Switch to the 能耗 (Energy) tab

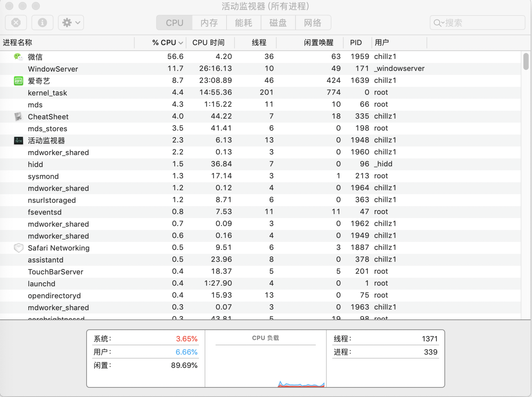pyautogui.click(x=243, y=23)
